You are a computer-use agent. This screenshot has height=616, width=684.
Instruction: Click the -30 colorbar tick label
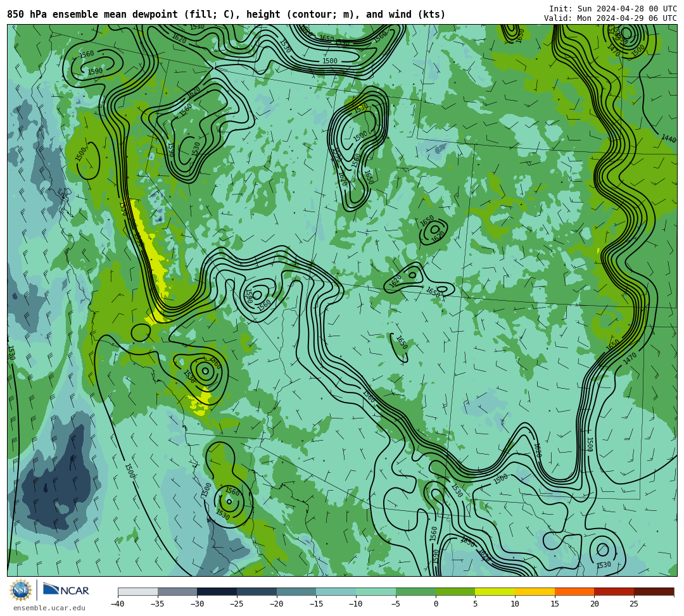pos(197,604)
